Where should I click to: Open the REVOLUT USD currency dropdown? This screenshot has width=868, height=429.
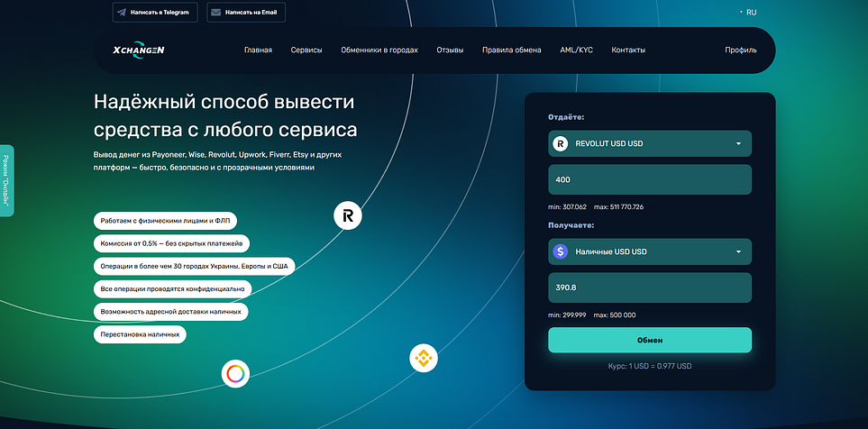pyautogui.click(x=649, y=143)
